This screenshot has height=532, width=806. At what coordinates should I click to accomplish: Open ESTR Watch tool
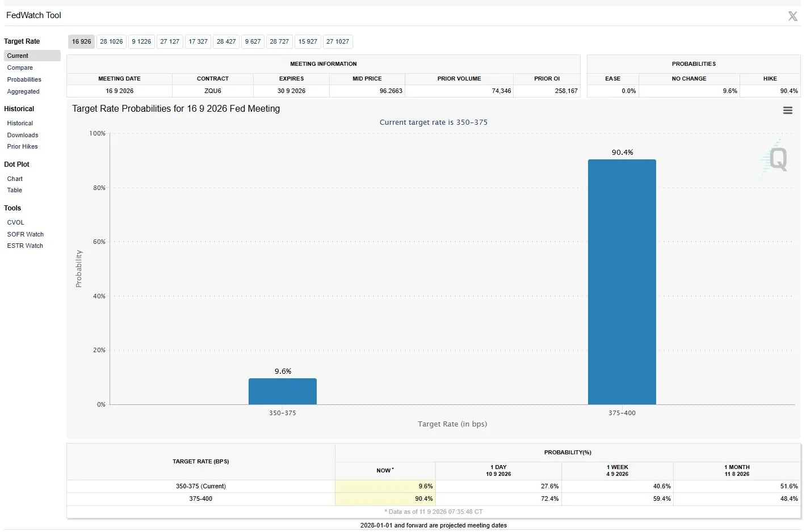click(x=25, y=246)
